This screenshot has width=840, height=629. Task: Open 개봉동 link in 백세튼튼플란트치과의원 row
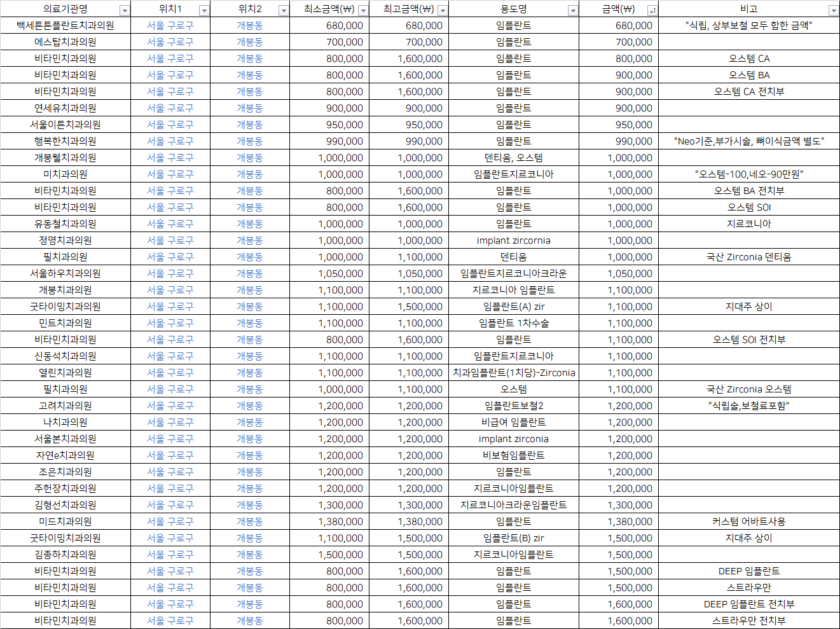click(x=250, y=25)
